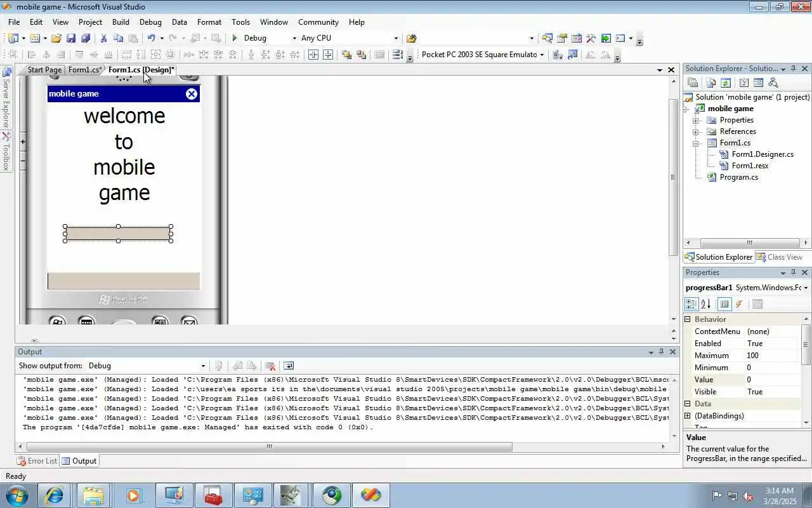The height and width of the screenshot is (508, 812).
Task: Click the Find in Files icon
Action: coord(411,38)
